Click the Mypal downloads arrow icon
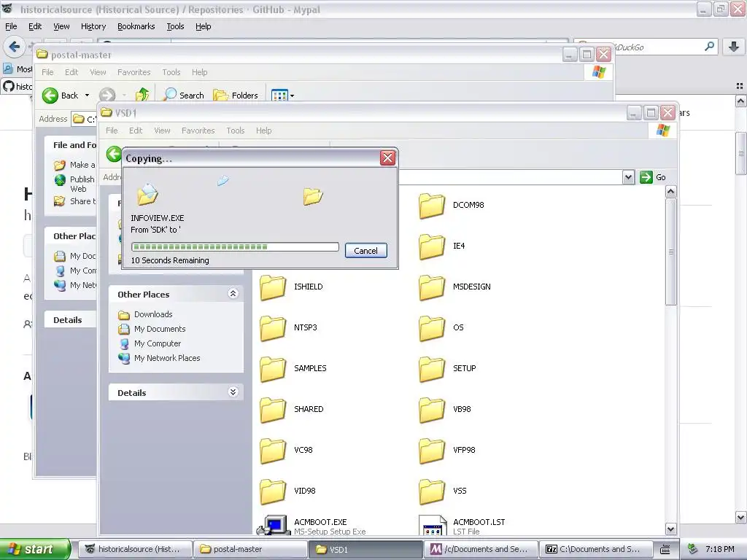747x560 pixels. click(x=734, y=46)
